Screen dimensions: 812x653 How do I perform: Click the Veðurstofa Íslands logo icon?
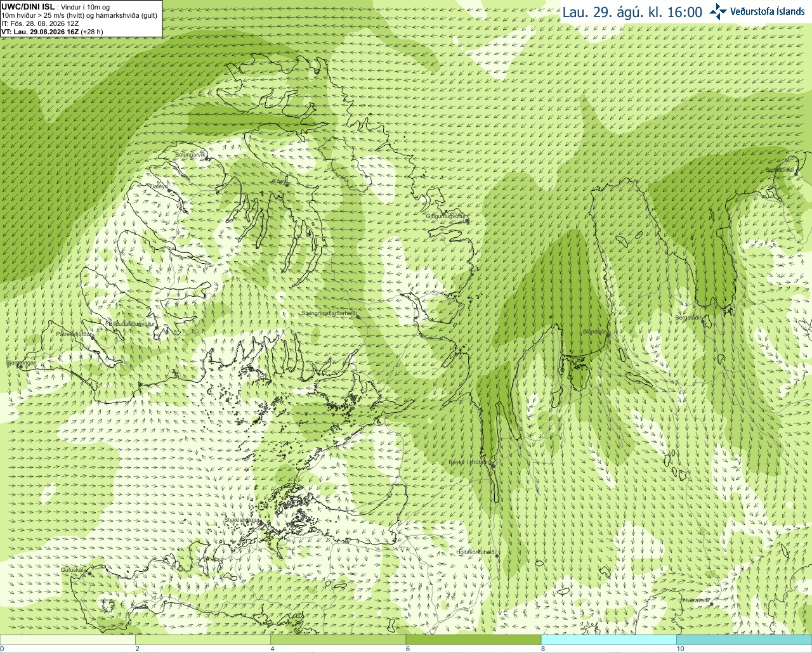pyautogui.click(x=718, y=11)
